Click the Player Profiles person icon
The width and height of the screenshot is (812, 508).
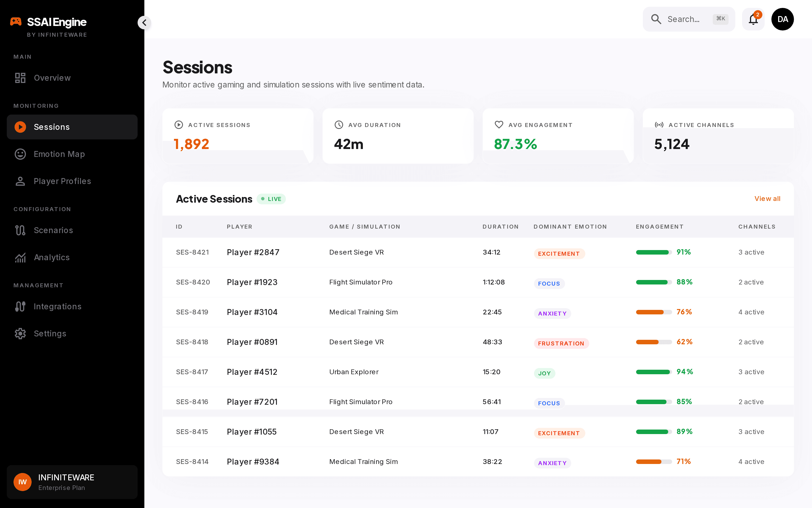(20, 181)
